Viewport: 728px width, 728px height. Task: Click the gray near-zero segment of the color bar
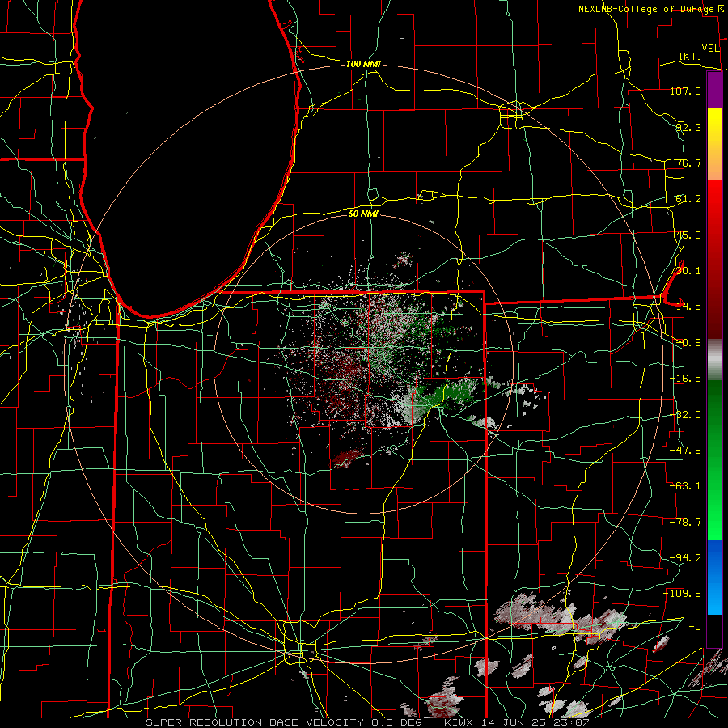(x=714, y=360)
